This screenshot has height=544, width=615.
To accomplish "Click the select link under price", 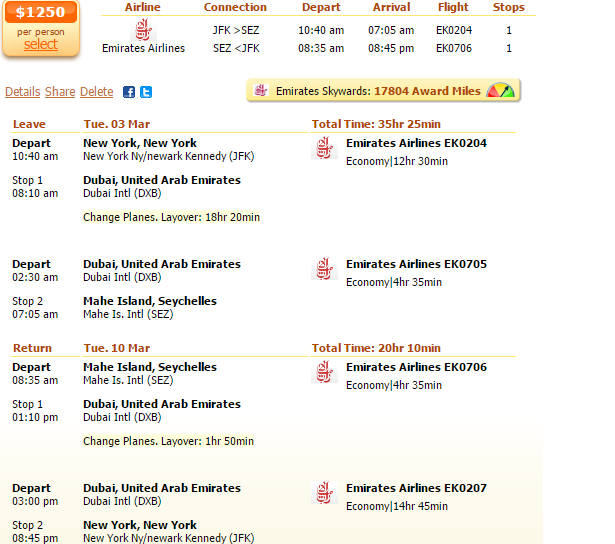I will coord(40,44).
